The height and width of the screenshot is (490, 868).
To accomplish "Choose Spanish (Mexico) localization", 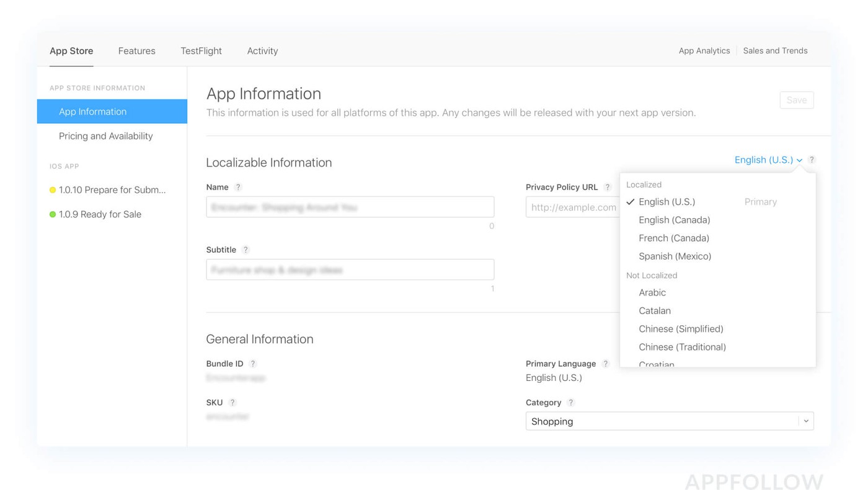I will coord(675,256).
